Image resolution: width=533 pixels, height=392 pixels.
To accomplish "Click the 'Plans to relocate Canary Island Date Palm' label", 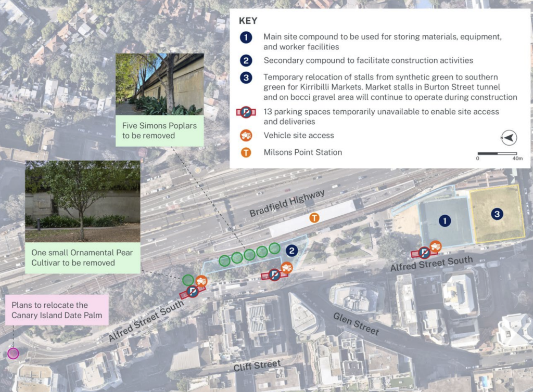I will click(x=57, y=310).
